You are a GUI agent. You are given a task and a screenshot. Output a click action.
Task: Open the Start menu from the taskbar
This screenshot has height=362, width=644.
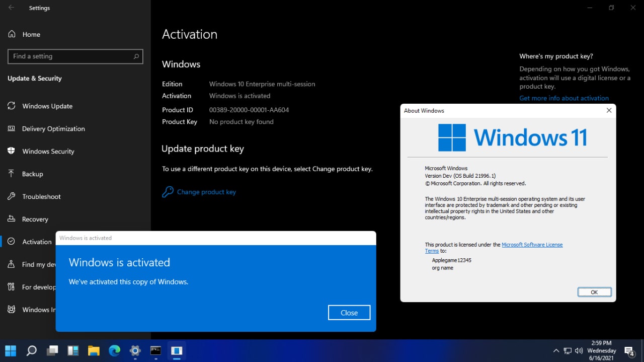pos(11,350)
